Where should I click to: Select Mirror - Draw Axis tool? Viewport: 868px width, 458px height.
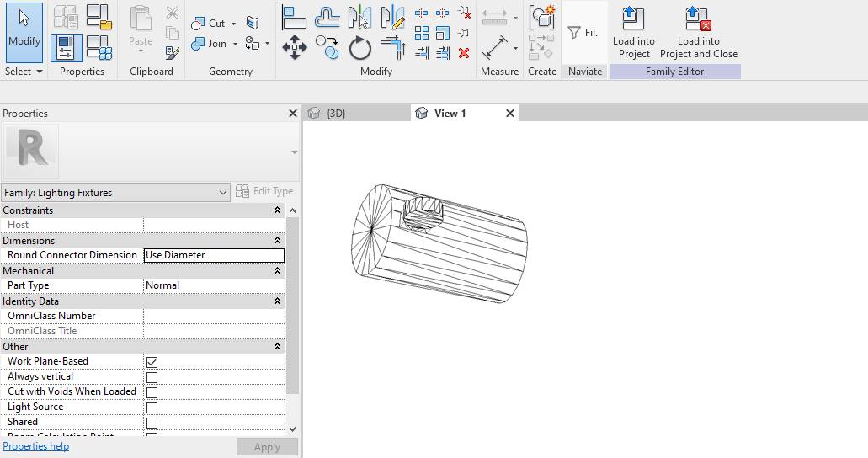392,17
